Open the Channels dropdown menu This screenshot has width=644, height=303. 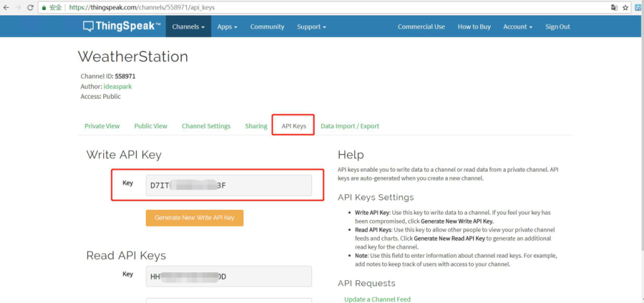click(189, 26)
